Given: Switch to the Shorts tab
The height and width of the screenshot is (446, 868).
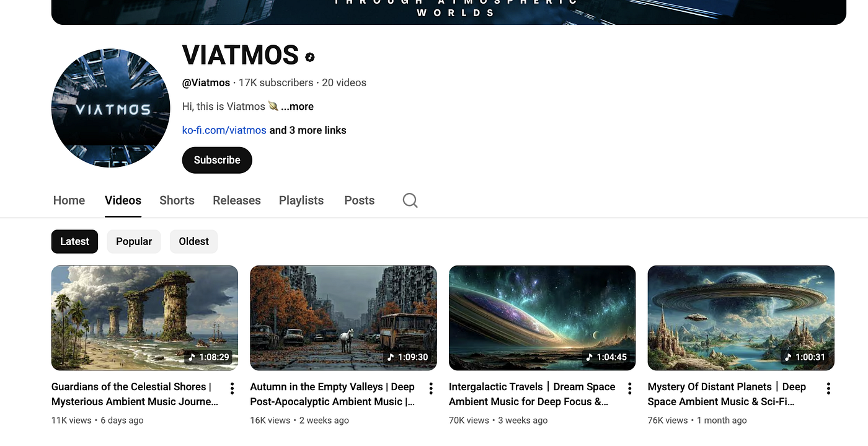Looking at the screenshot, I should pos(177,200).
